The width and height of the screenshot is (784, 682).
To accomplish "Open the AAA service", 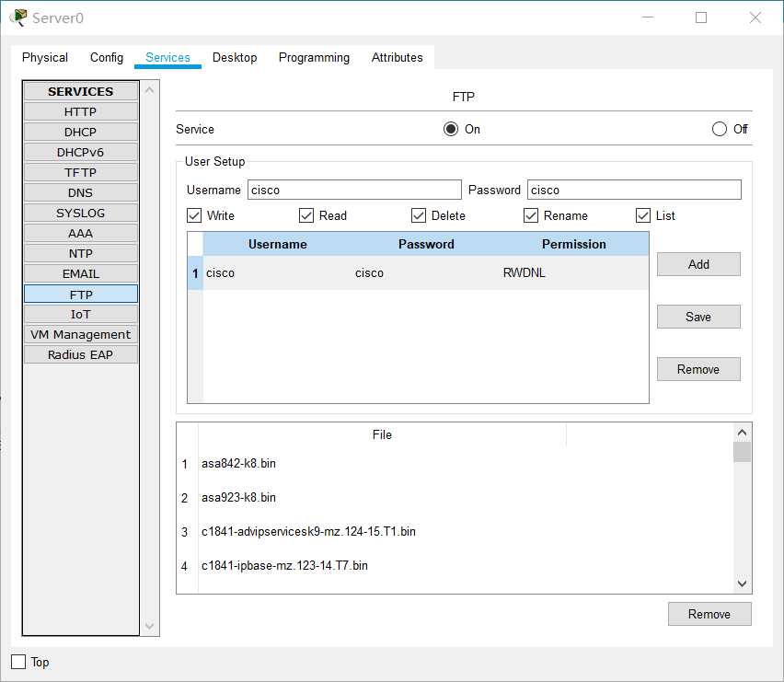I will click(80, 234).
